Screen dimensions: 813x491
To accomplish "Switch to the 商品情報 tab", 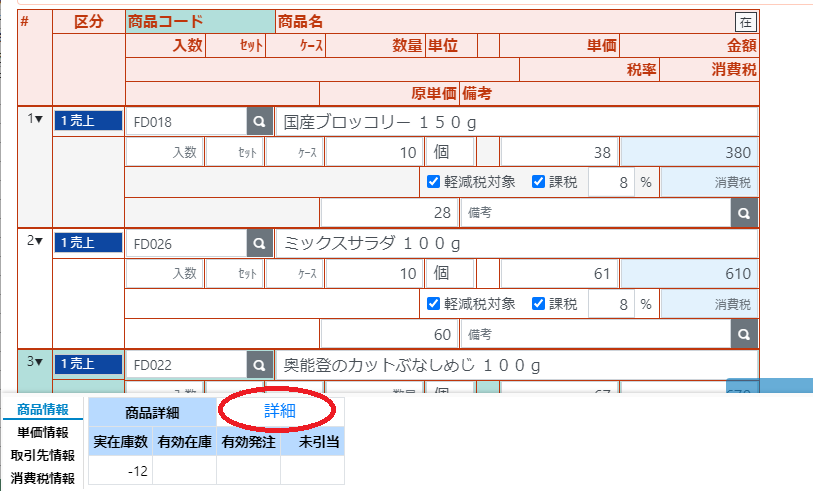I will [43, 409].
